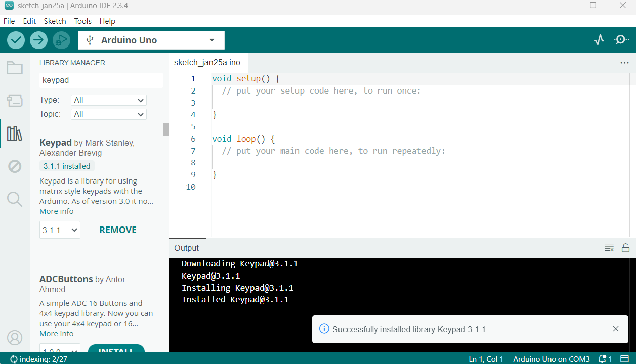Click REMOVE for the Keypad library
This screenshot has height=364, width=636.
pyautogui.click(x=118, y=230)
